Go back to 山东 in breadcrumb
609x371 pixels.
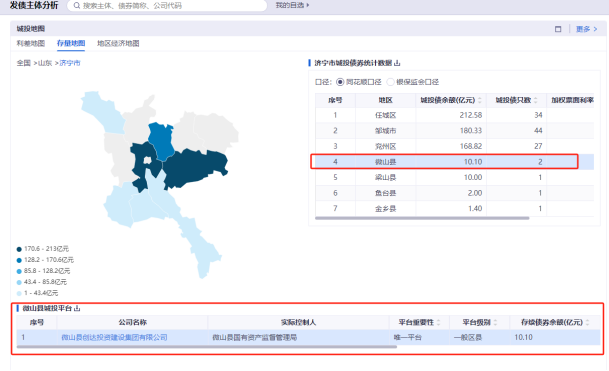tap(45, 63)
